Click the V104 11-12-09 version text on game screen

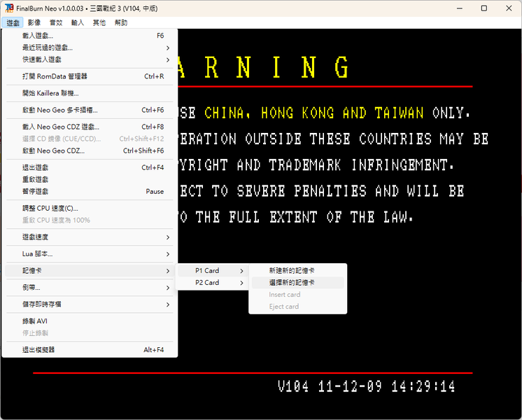point(366,386)
